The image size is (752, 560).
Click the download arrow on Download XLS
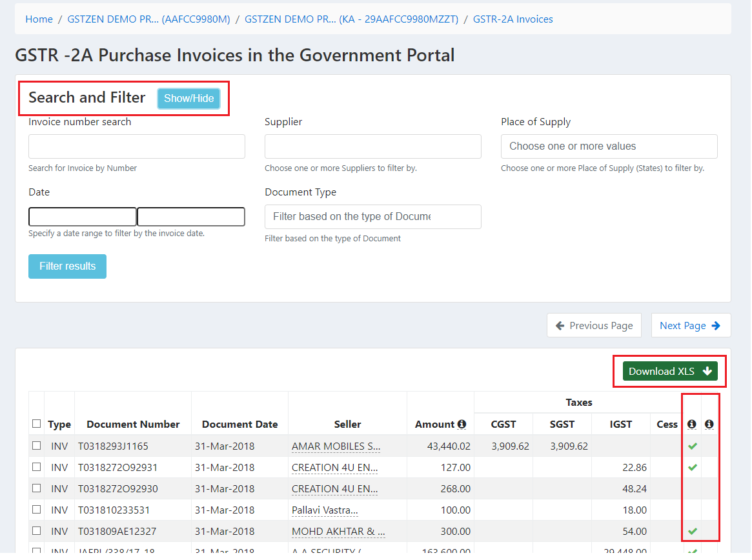(706, 371)
